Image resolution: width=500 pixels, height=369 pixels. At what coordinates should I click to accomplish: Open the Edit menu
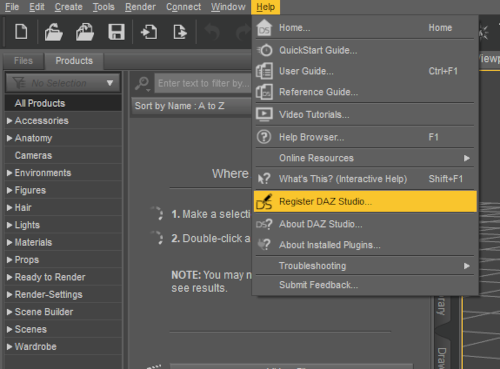click(37, 7)
